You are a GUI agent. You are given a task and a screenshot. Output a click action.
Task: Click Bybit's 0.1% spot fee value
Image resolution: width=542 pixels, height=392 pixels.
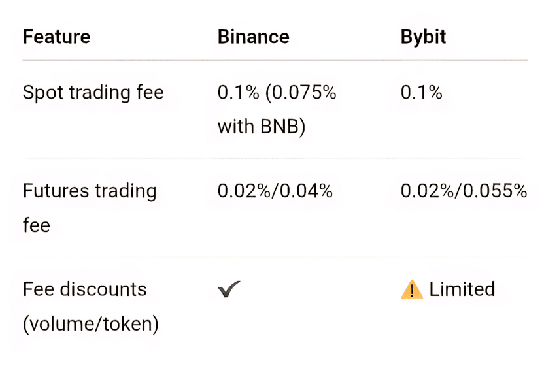[x=421, y=93]
